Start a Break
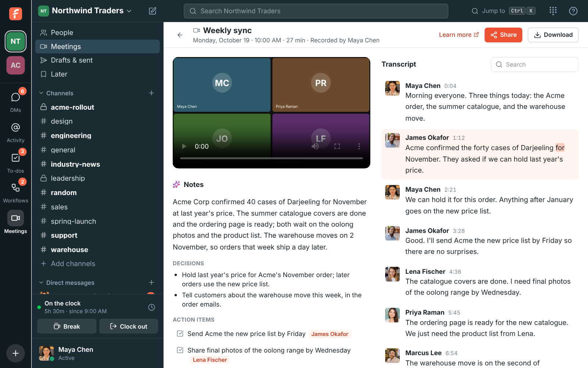 pyautogui.click(x=67, y=326)
